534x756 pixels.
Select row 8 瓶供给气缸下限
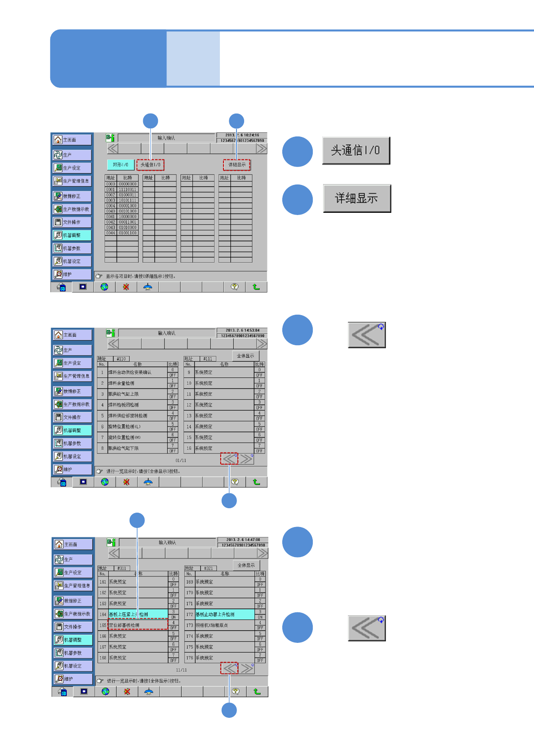(x=137, y=448)
